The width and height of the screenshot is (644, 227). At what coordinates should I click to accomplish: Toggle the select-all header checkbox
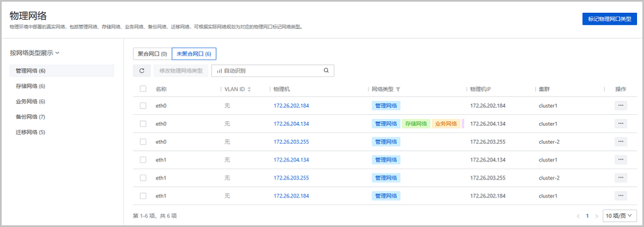143,89
